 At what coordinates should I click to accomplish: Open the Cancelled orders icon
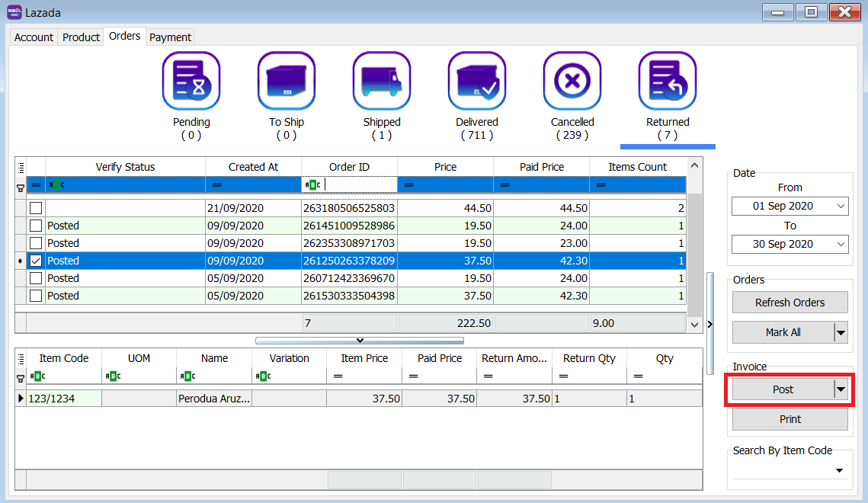point(572,82)
